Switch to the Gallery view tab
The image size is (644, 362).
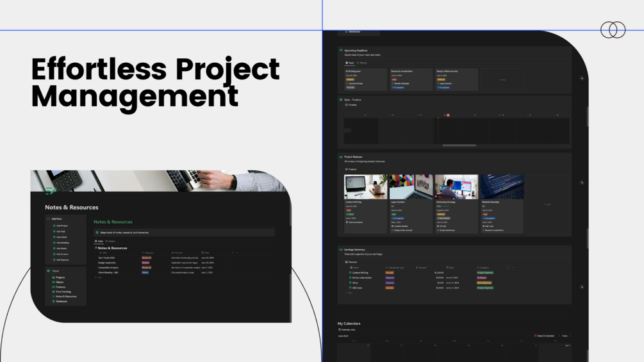tap(110, 242)
